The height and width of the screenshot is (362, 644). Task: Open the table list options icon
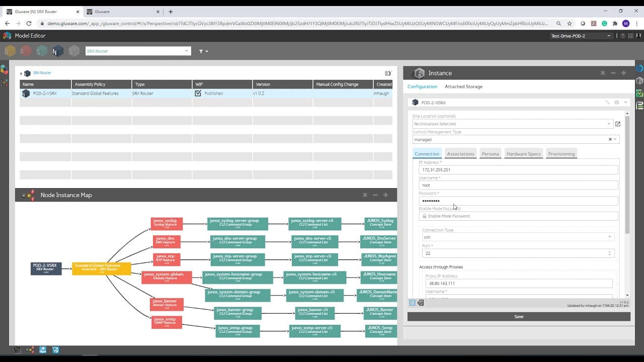[388, 73]
